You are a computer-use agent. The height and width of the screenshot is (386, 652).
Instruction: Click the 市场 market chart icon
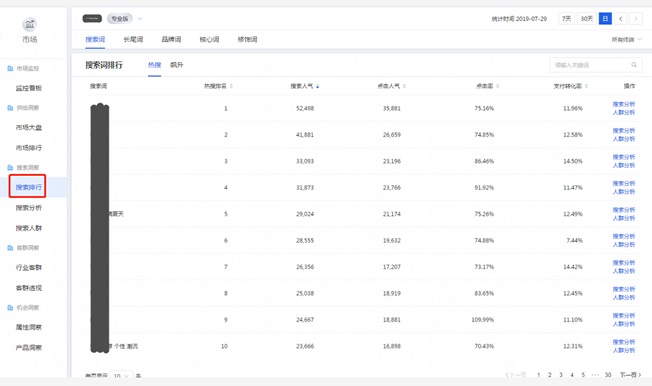30,24
